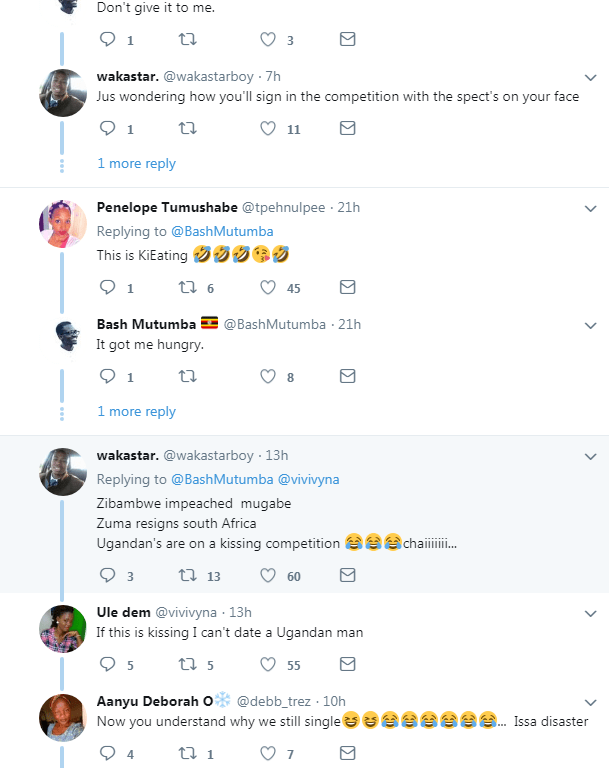Image resolution: width=609 pixels, height=768 pixels.
Task: Show '1 more reply' under Bash Mutumba's tweet
Action: 136,411
